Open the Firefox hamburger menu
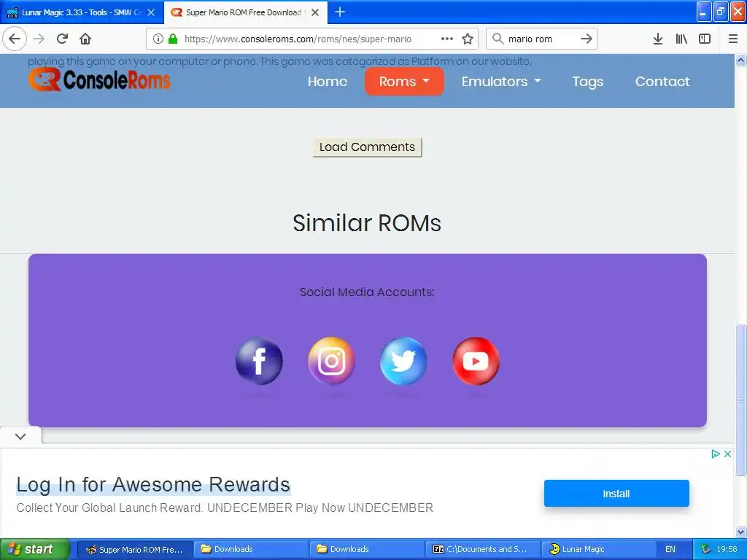This screenshot has height=560, width=747. pos(733,39)
